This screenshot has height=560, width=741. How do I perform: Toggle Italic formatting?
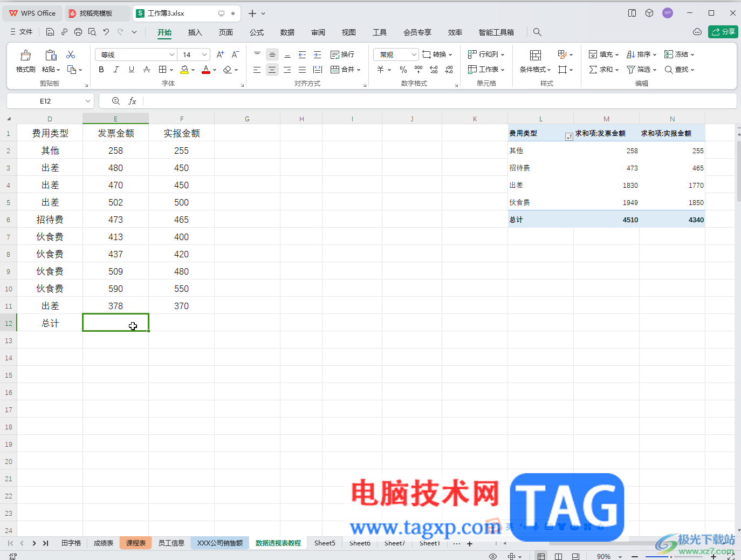[116, 70]
